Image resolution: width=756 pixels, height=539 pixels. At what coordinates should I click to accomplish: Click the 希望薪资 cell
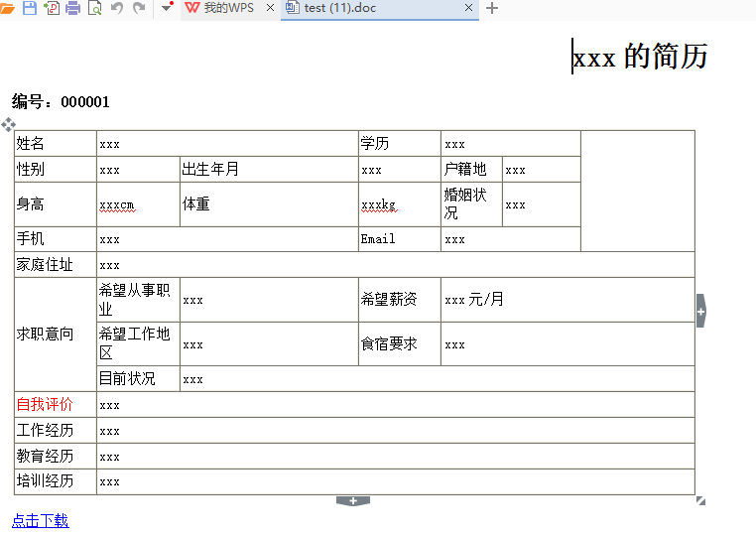tap(400, 300)
